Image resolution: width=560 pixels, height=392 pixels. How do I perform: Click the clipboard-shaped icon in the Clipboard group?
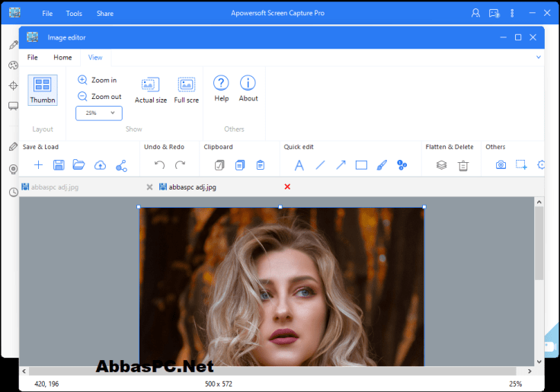[261, 165]
